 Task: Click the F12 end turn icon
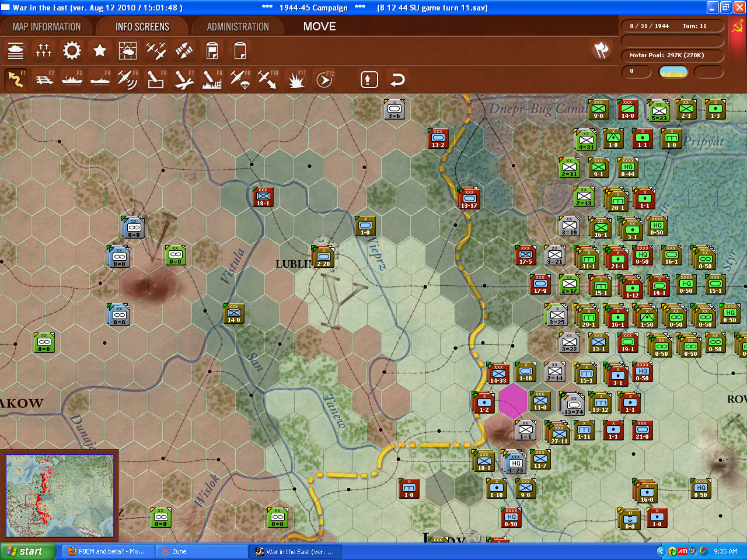324,79
